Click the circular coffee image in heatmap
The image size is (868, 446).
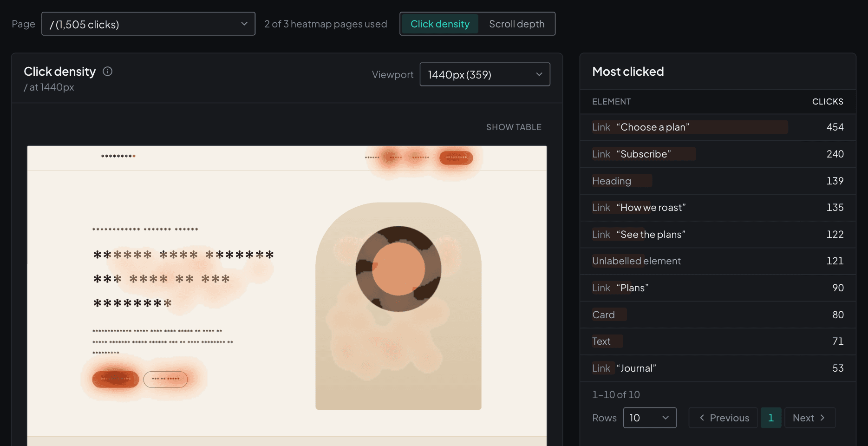398,269
